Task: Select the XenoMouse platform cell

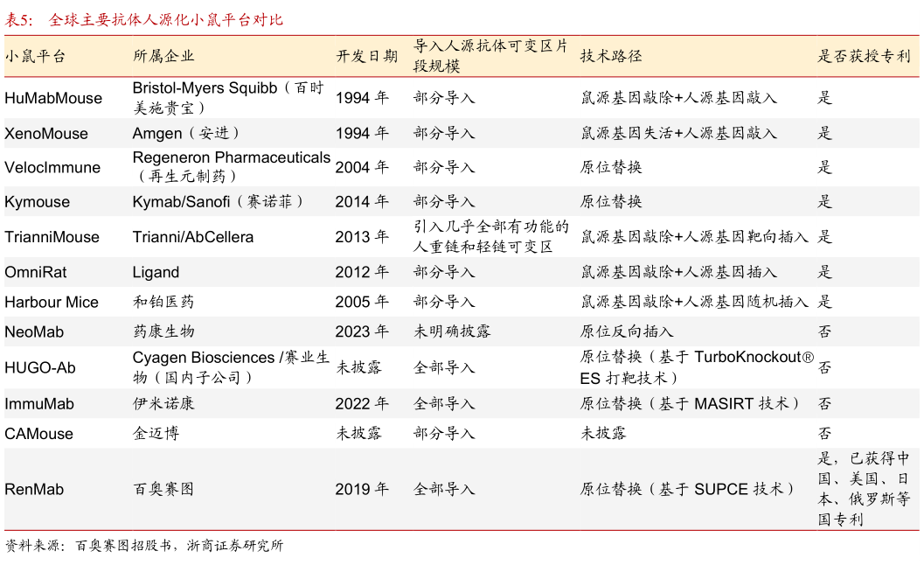Action: point(46,133)
